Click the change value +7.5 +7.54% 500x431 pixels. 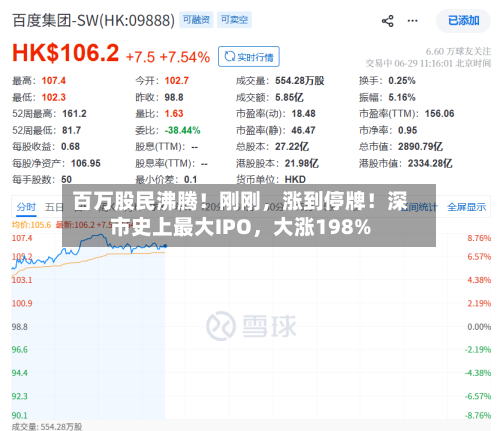click(168, 57)
